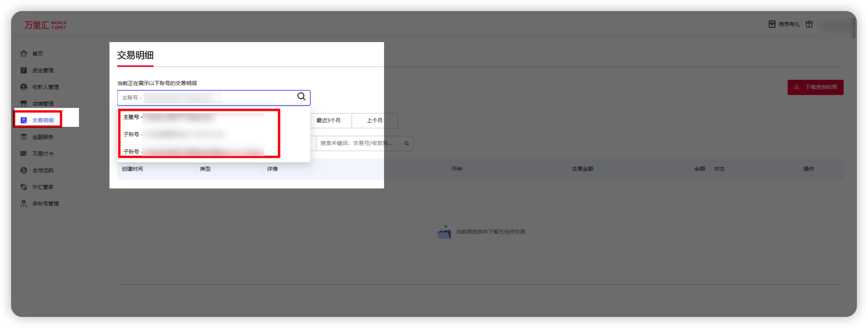
Task: Click the magnifier icon in account selector
Action: point(301,97)
